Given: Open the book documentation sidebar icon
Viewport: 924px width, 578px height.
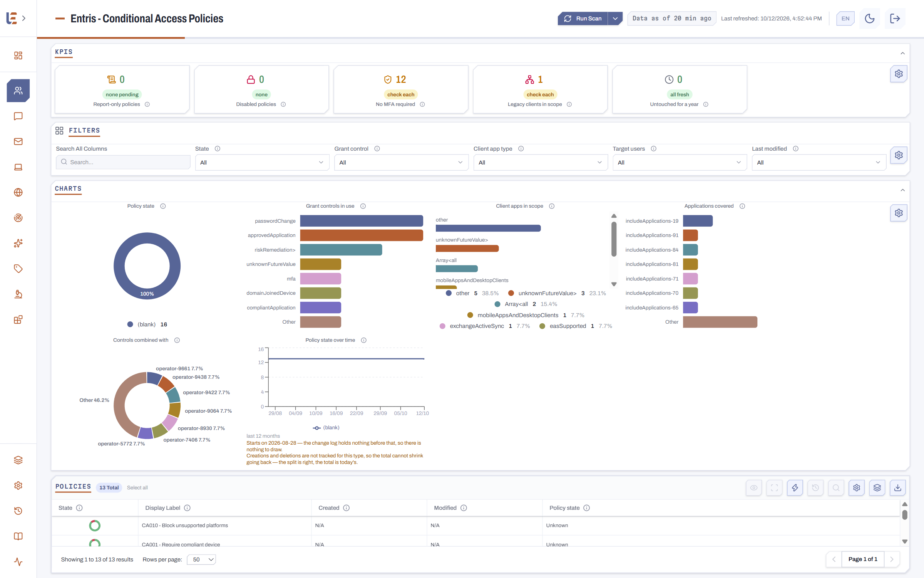Looking at the screenshot, I should [18, 536].
